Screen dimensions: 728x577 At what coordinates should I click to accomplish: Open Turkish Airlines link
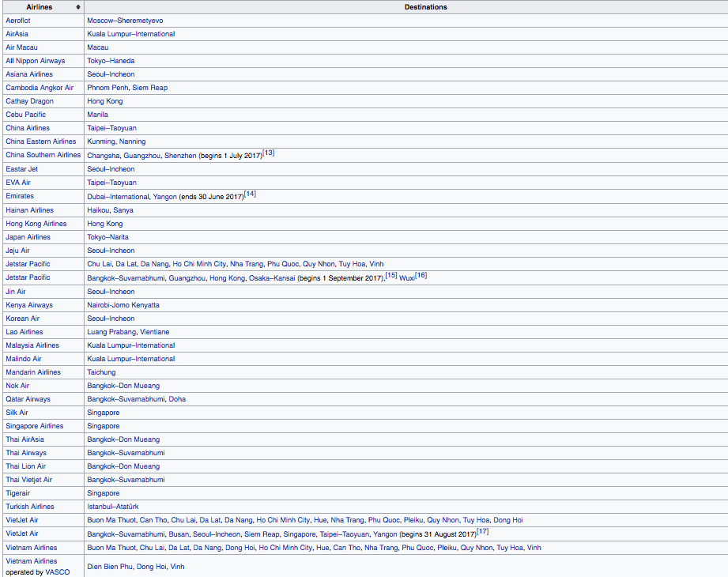pos(30,507)
